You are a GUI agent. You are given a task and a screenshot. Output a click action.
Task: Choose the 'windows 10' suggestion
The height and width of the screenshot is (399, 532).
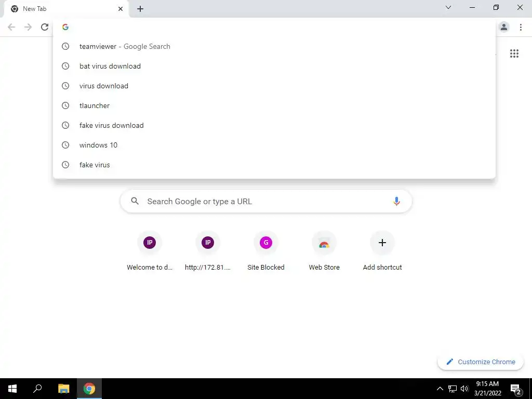click(274, 145)
